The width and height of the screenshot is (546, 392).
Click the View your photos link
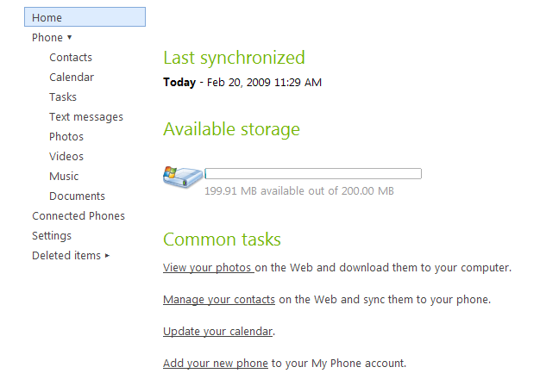point(208,268)
